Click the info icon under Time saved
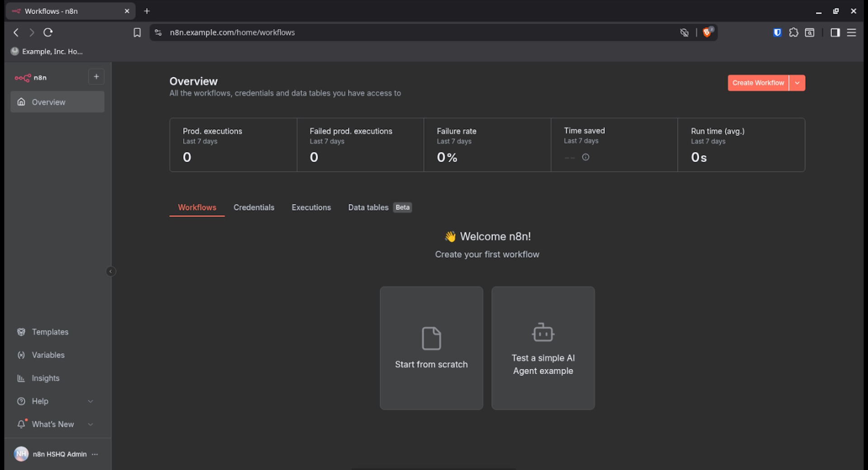The width and height of the screenshot is (868, 470). (585, 157)
